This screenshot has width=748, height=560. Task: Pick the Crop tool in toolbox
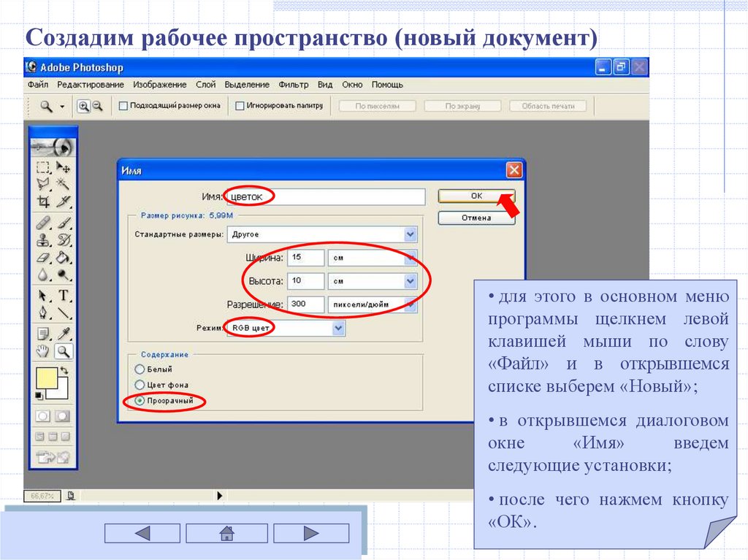click(x=44, y=202)
